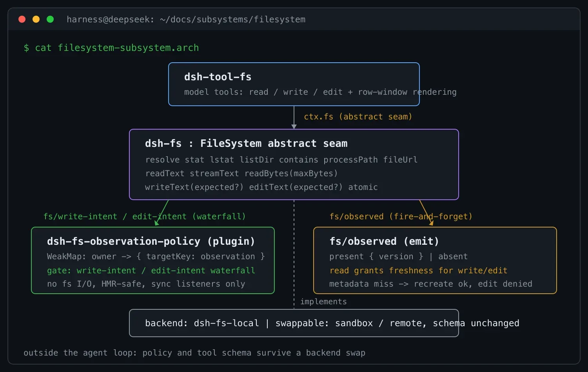The height and width of the screenshot is (372, 588).
Task: Click the 'model tools: read / write / edit' line
Action: point(320,92)
